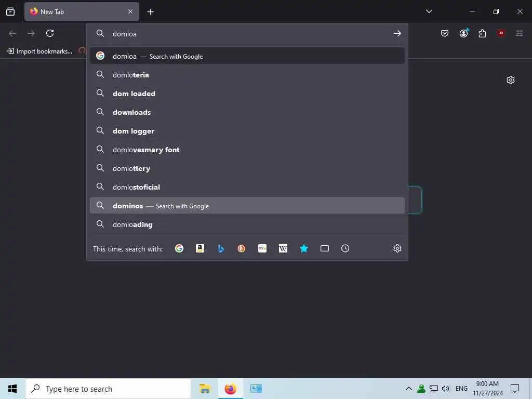Screen dimensions: 532x399
Task: Search with Google one-off engine icon
Action: (179, 248)
